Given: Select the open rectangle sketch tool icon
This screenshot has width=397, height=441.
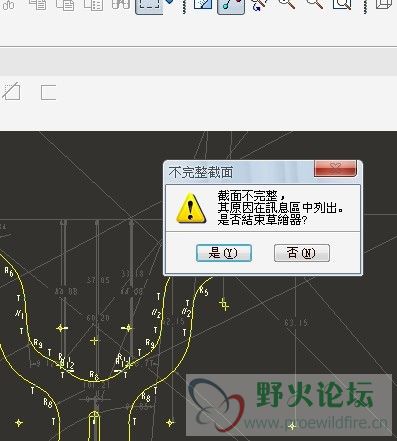Looking at the screenshot, I should (x=48, y=92).
